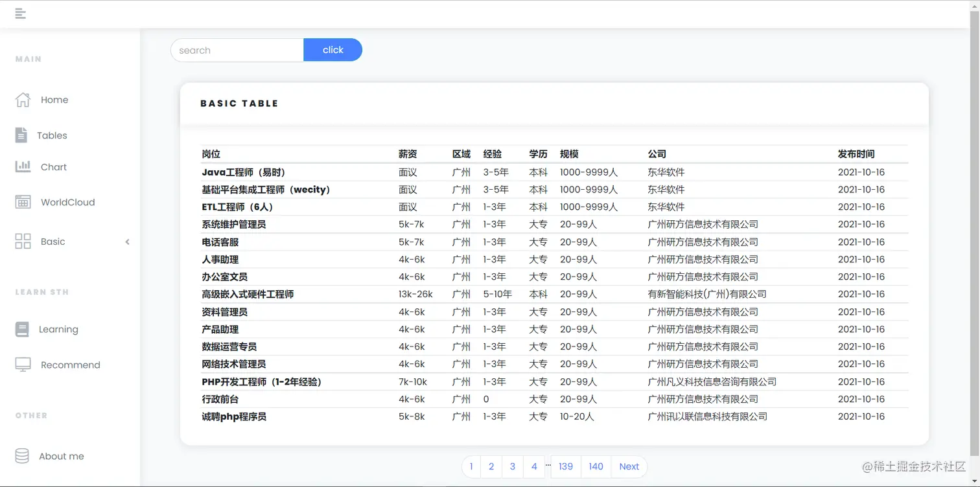Jump to page 140 in pagination

596,466
